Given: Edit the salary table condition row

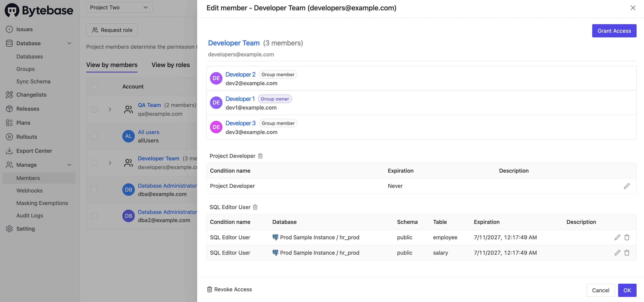Looking at the screenshot, I should pyautogui.click(x=617, y=253).
